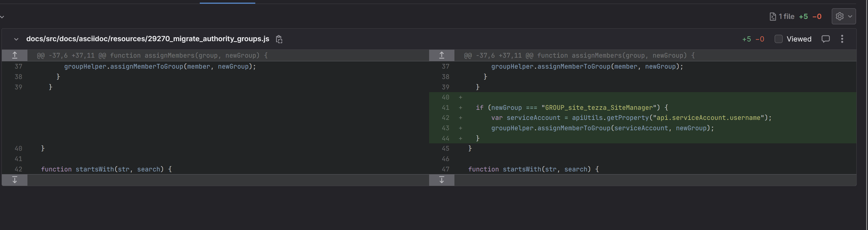The height and width of the screenshot is (230, 868).
Task: Expand lines above in the right diff pane
Action: tap(442, 55)
